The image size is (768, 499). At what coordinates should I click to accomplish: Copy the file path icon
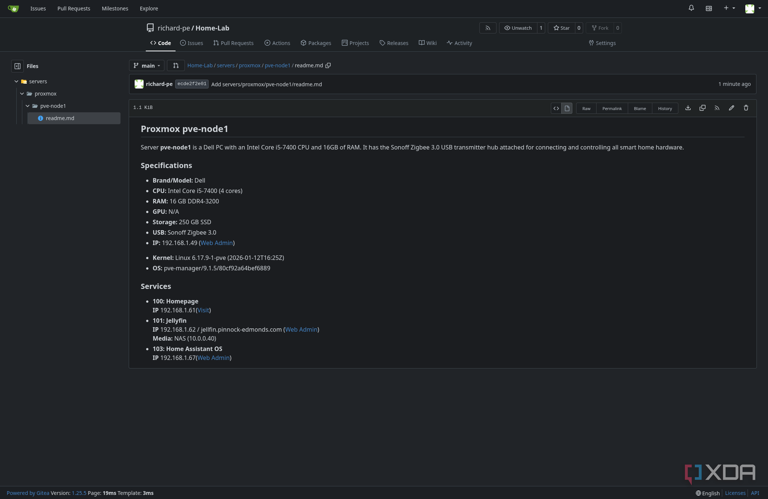(x=328, y=66)
